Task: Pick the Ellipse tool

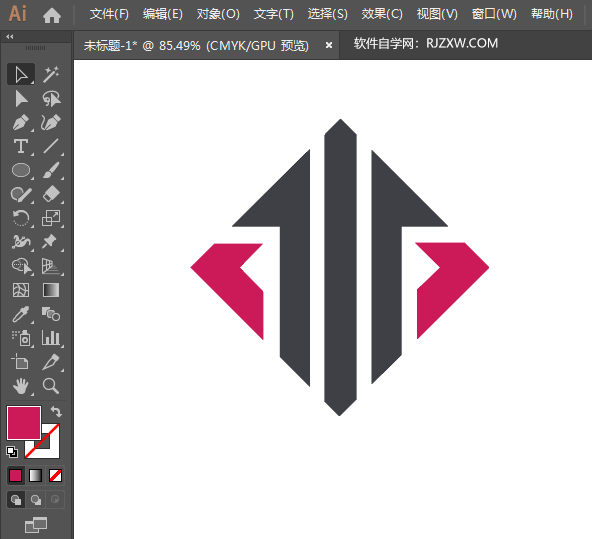Action: pyautogui.click(x=21, y=170)
